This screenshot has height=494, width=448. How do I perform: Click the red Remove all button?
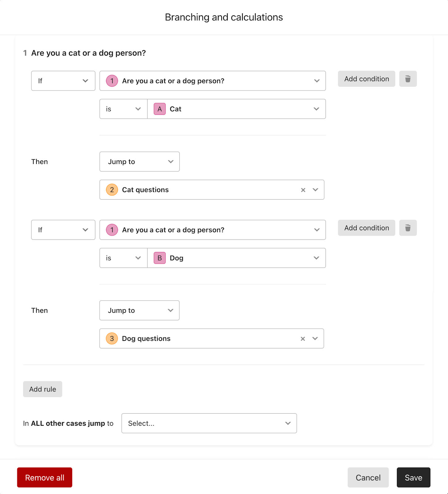pos(44,477)
